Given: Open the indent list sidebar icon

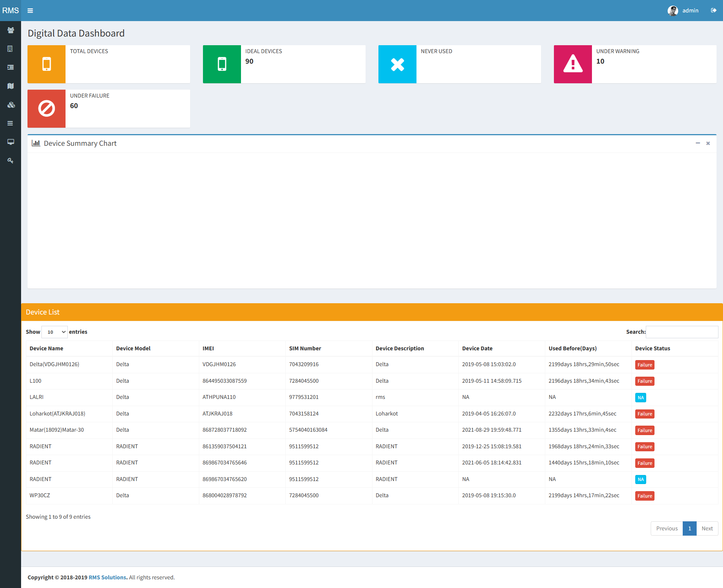Looking at the screenshot, I should (x=11, y=67).
